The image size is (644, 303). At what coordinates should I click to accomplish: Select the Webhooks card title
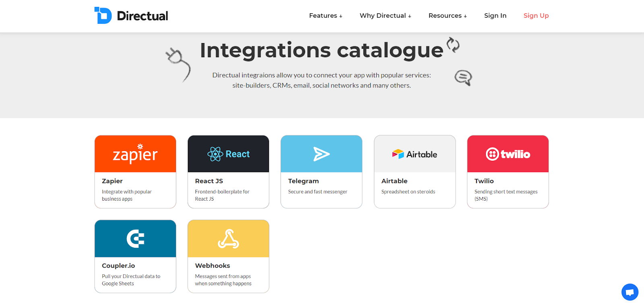click(x=213, y=266)
